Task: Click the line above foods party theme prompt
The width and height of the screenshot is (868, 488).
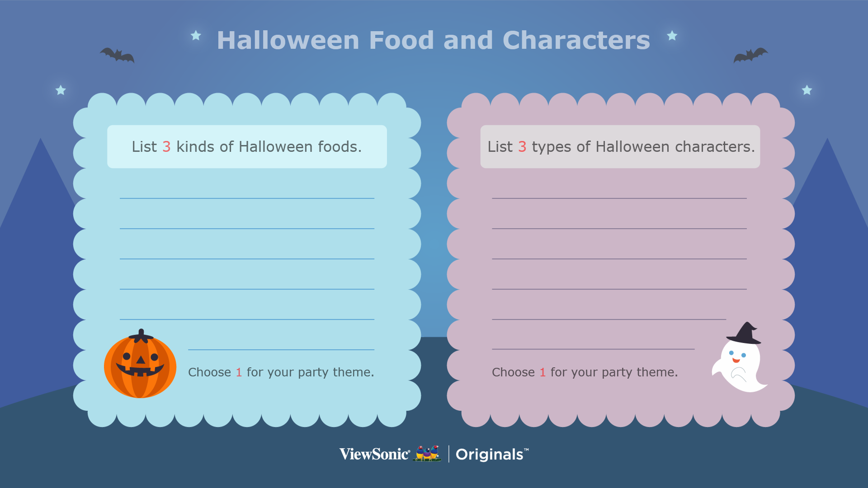Action: 281,349
